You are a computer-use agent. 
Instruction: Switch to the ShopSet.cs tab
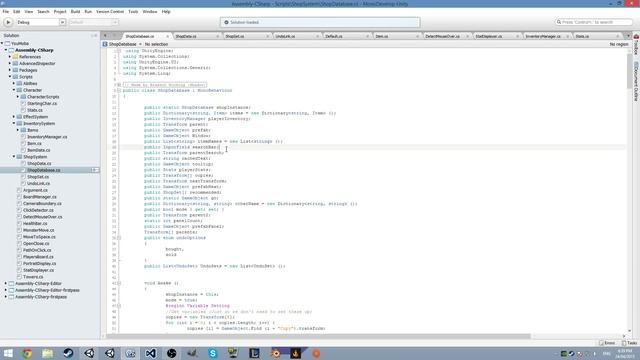point(235,36)
